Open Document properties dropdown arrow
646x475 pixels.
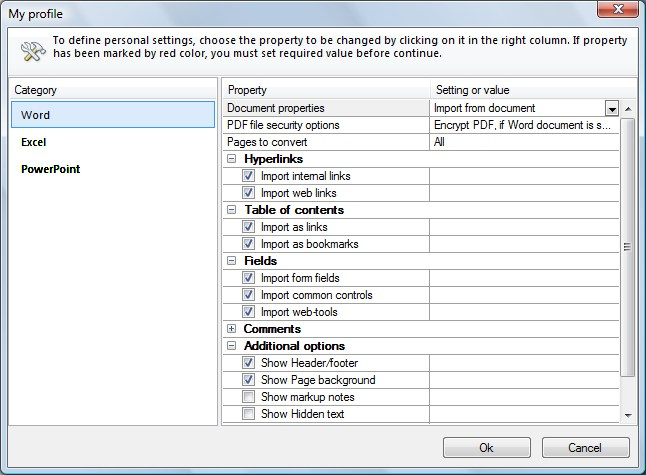[x=611, y=108]
